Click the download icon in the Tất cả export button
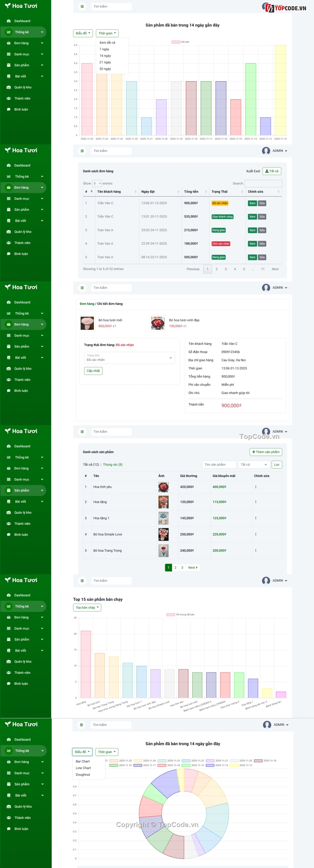The image size is (314, 868). (267, 171)
